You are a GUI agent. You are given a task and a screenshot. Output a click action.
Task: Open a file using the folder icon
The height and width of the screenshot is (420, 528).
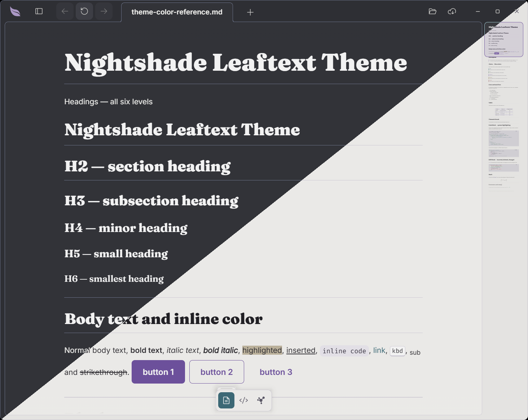(432, 12)
